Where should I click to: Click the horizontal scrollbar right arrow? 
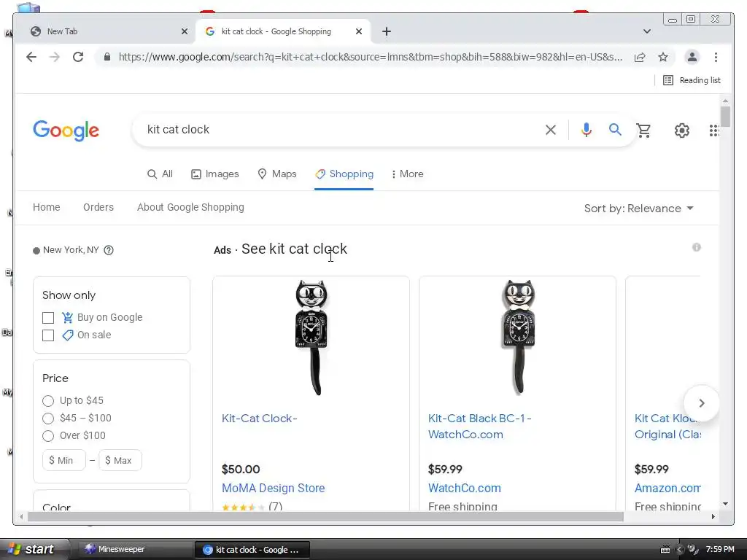[x=713, y=516]
